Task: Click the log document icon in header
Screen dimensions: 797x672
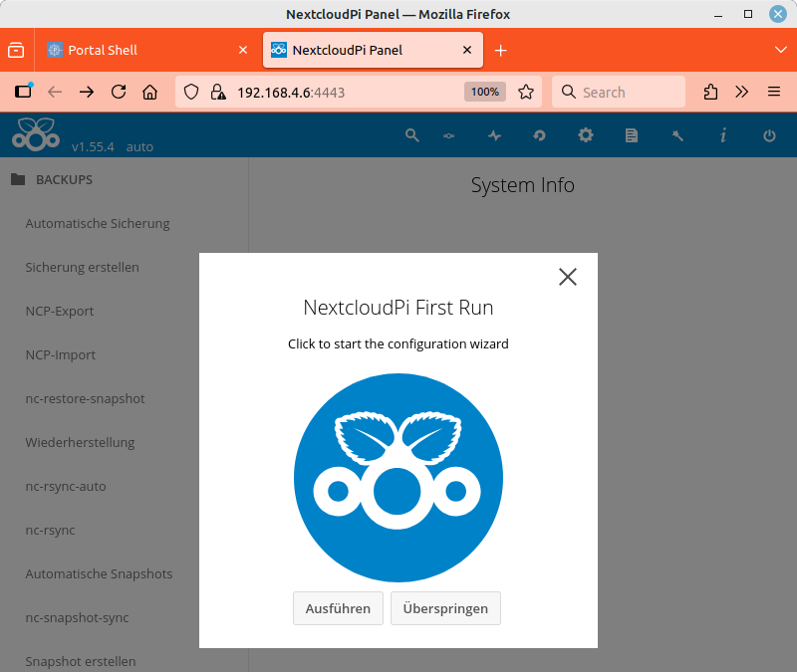Action: (632, 135)
